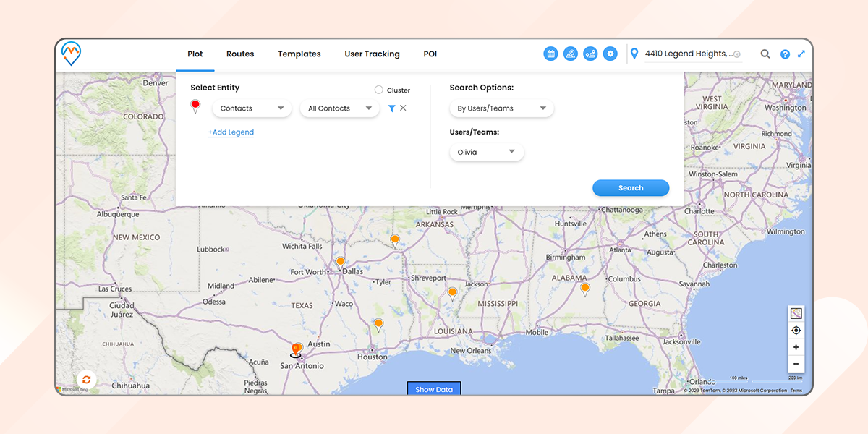The height and width of the screenshot is (434, 868).
Task: Click the magnifier search icon
Action: (x=765, y=54)
